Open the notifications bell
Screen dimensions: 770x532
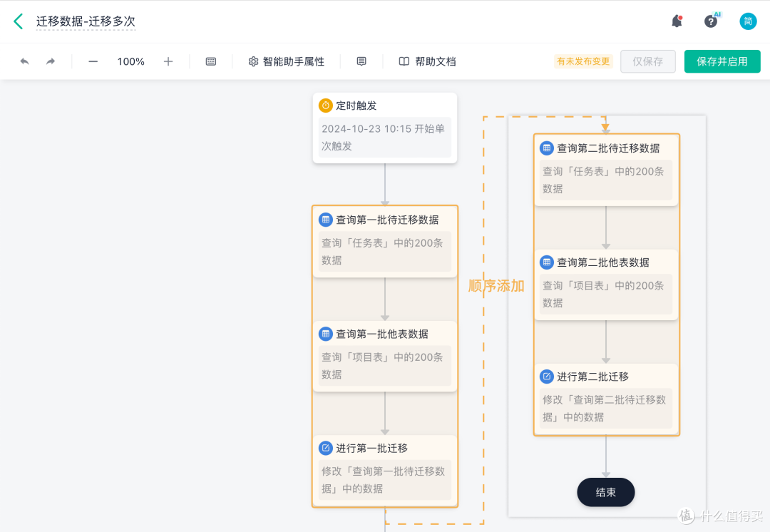(677, 21)
